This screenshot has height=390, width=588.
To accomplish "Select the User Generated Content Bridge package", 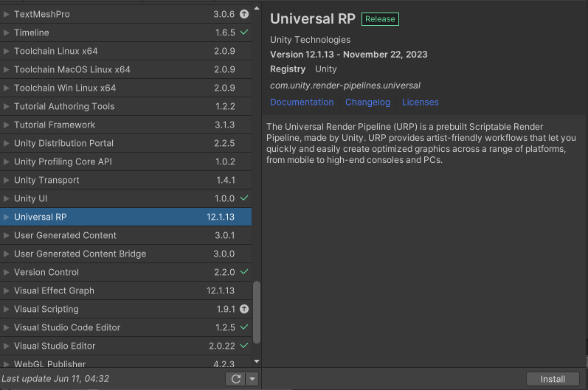I will (125, 254).
